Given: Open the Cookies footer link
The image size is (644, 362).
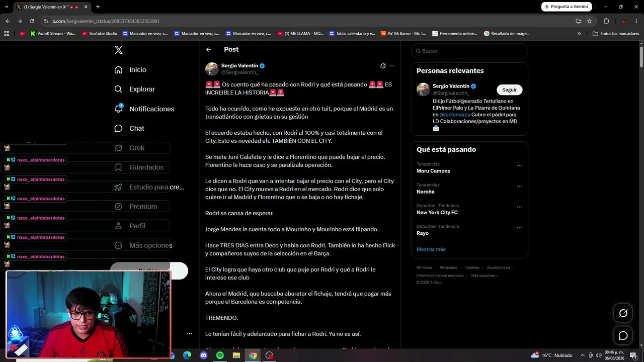Looking at the screenshot, I should [472, 268].
